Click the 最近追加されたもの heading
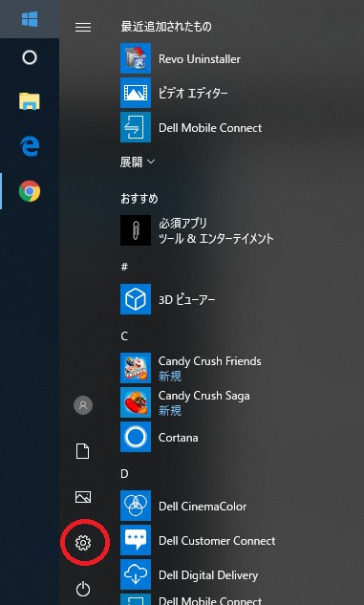Screen dimensions: 364x605 pyautogui.click(x=166, y=27)
